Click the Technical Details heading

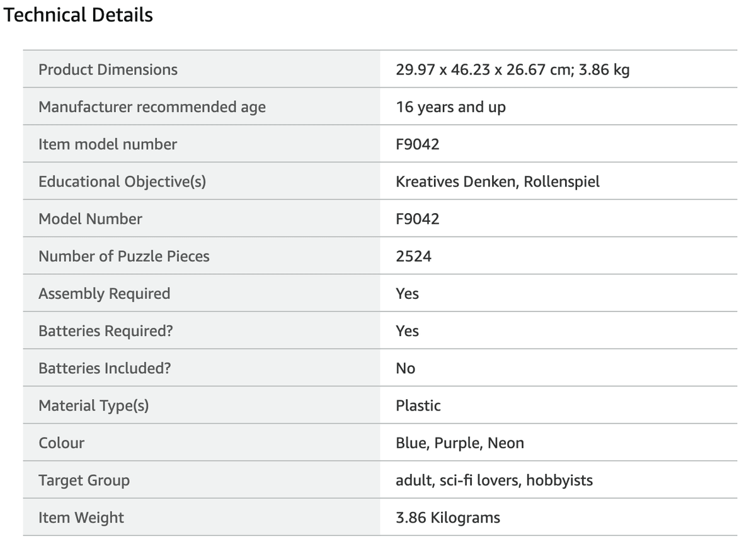pyautogui.click(x=78, y=15)
